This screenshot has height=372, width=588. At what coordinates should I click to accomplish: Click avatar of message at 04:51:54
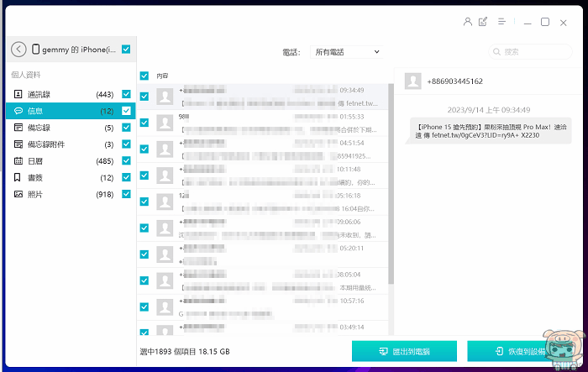click(165, 149)
